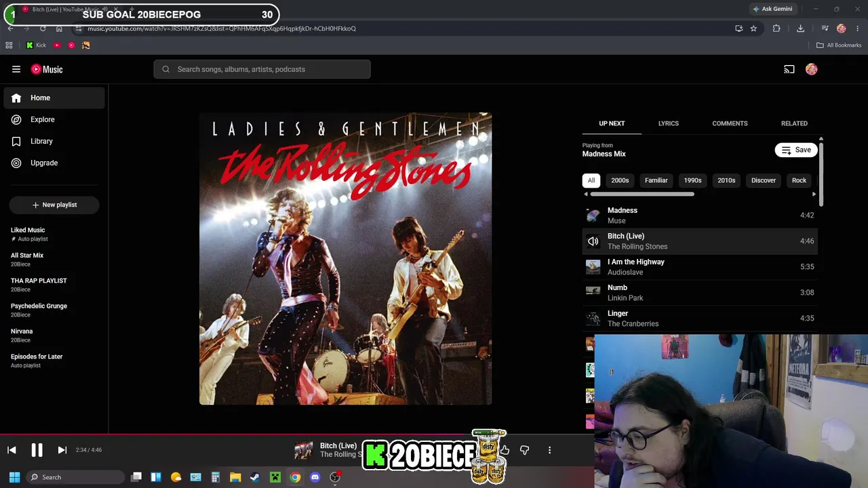
Task: Open the player bar more actions menu
Action: (549, 450)
